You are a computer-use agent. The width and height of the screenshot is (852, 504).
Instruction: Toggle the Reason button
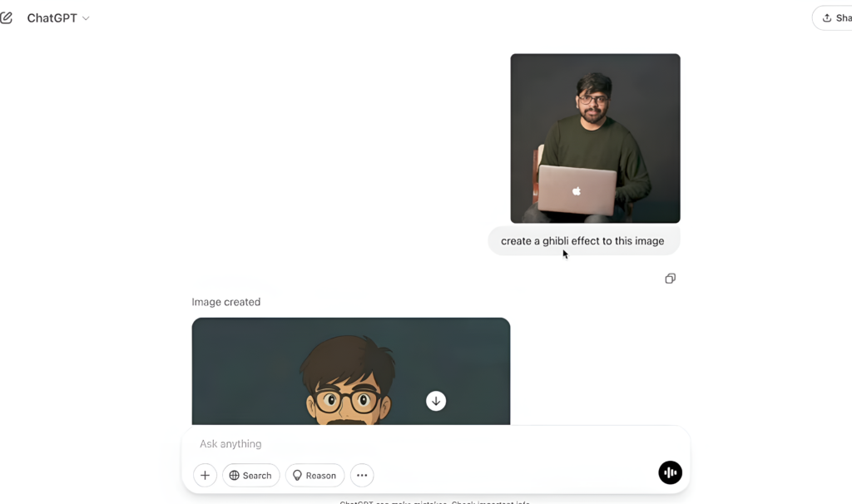click(315, 475)
